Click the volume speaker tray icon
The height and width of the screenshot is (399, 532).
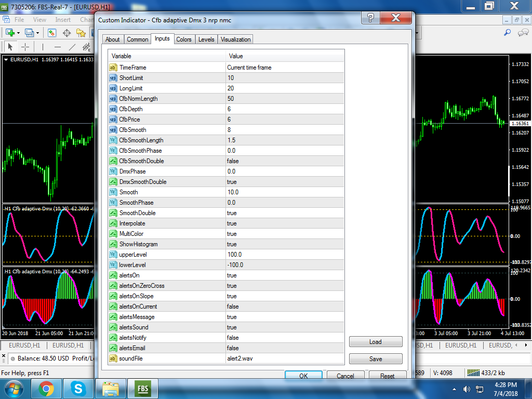click(467, 389)
